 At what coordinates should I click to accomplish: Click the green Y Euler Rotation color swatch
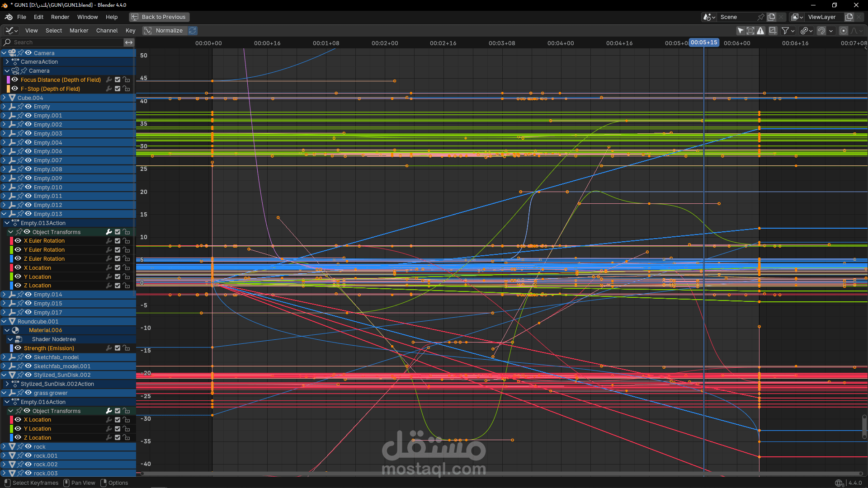pos(11,250)
